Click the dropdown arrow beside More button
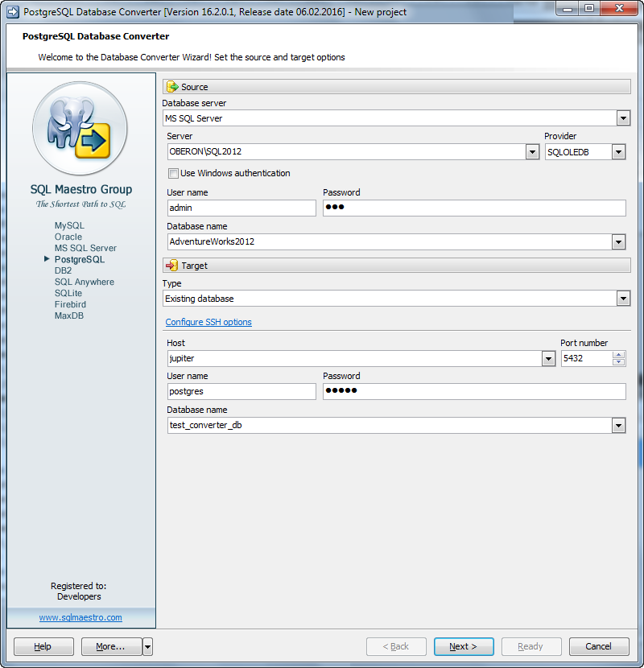The height and width of the screenshot is (668, 644). tap(146, 646)
